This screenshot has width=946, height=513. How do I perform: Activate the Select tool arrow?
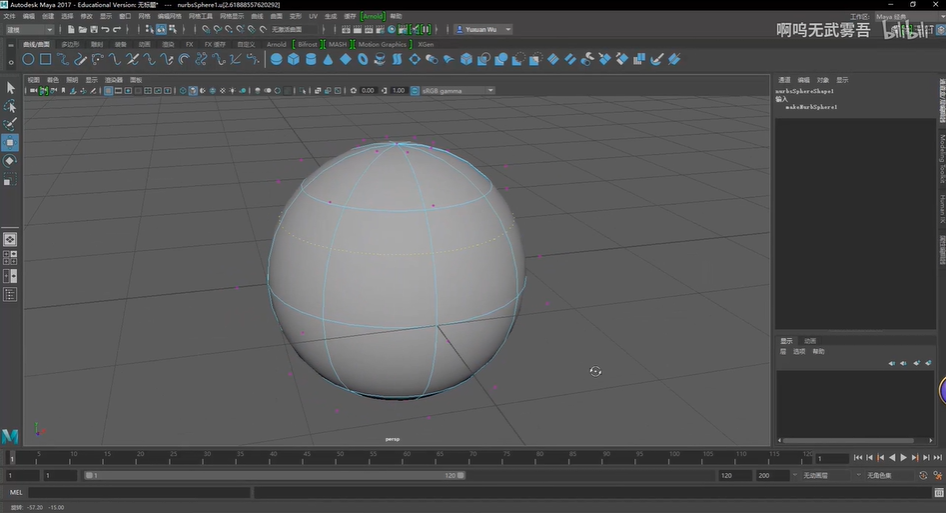tap(10, 88)
